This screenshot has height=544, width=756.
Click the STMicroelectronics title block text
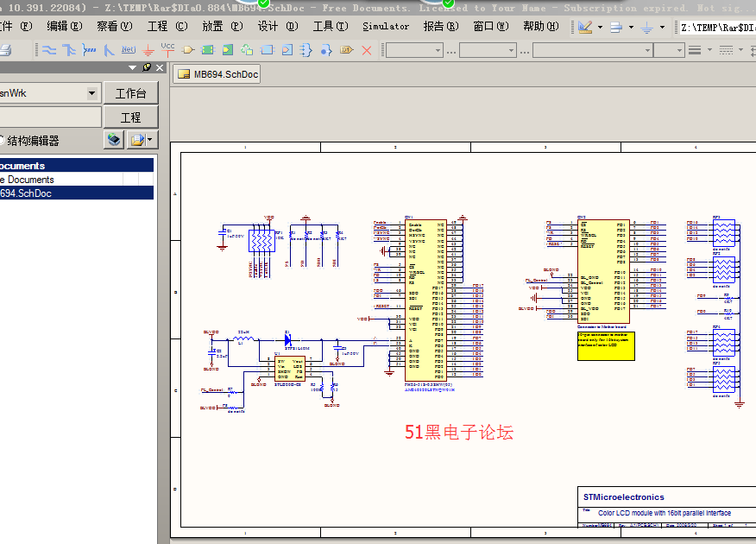tap(623, 497)
